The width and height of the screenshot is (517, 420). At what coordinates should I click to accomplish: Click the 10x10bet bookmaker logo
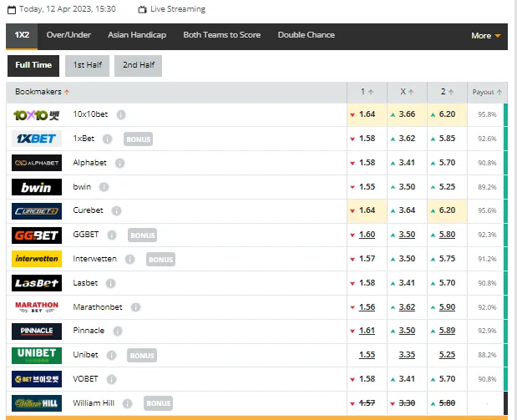pos(36,114)
